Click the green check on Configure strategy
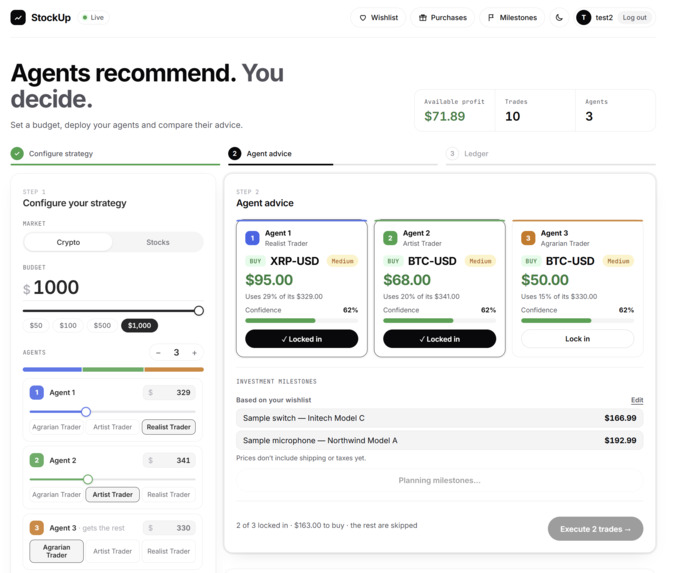 [x=17, y=154]
